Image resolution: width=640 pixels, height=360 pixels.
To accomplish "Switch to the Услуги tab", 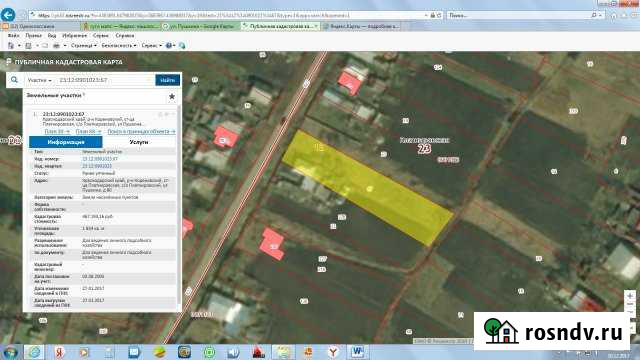I will pos(139,142).
